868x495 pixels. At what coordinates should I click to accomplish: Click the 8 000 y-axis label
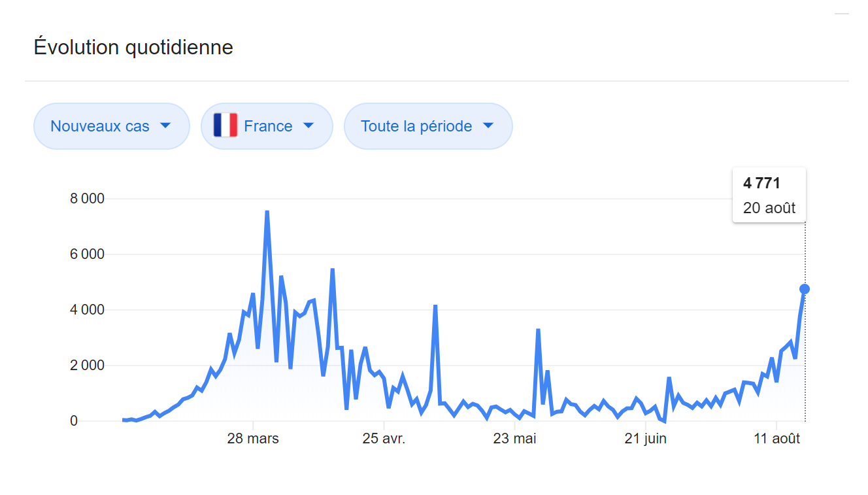[87, 199]
